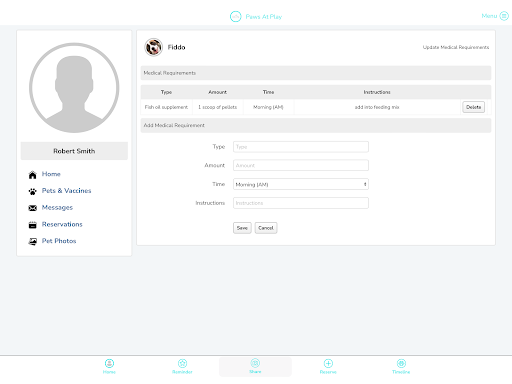Focus the Type input field
The image size is (512, 384).
pyautogui.click(x=301, y=147)
